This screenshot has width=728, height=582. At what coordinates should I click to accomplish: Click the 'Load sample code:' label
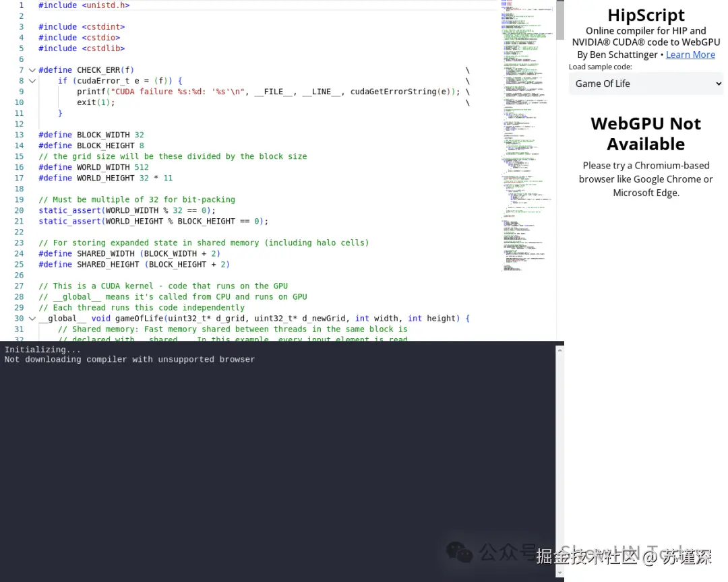[x=600, y=67]
